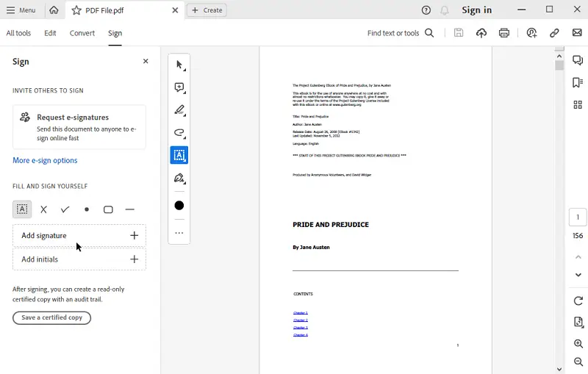Copy link using the chain icon
588x374 pixels.
[x=554, y=33]
